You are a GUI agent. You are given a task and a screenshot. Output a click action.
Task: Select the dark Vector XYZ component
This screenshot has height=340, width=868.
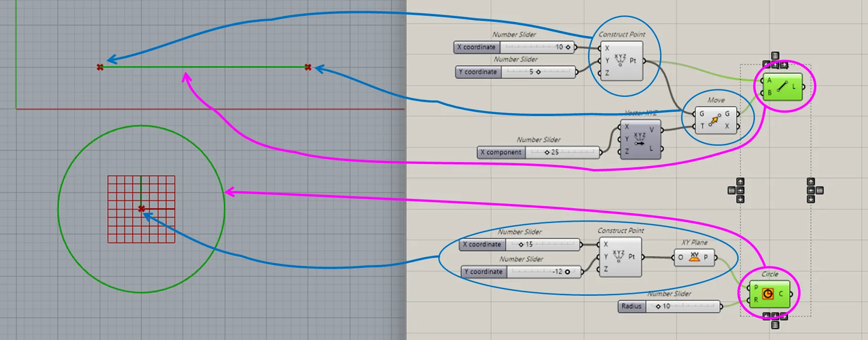pyautogui.click(x=640, y=139)
